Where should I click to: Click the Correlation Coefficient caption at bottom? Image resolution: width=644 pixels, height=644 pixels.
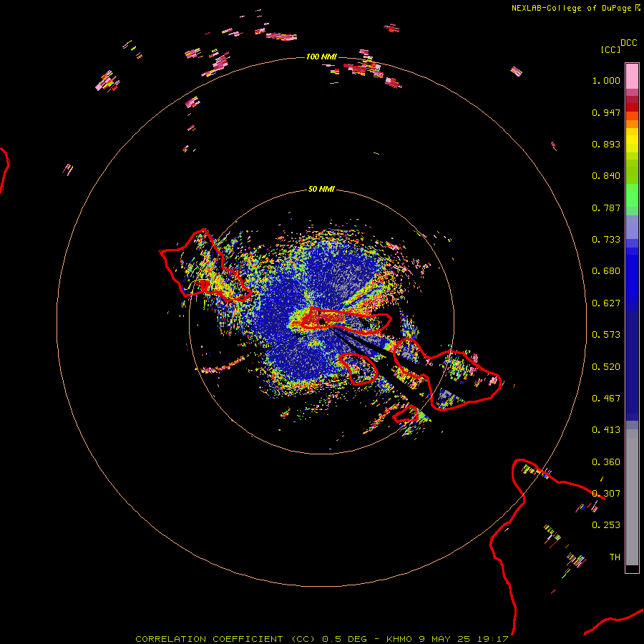321,639
